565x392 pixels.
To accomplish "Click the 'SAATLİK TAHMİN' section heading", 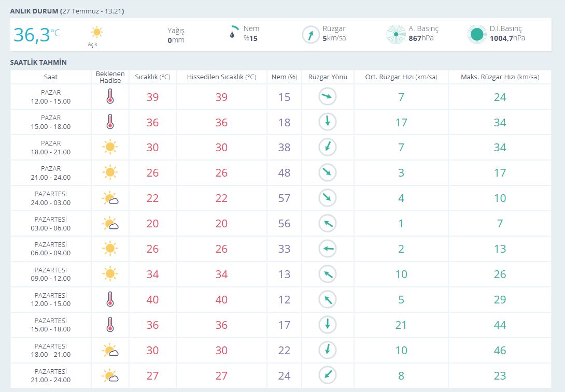I will click(38, 63).
